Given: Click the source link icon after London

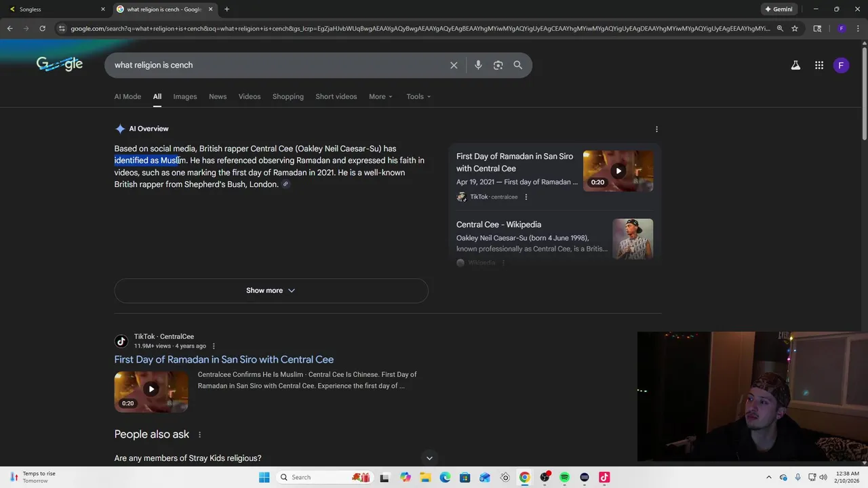Looking at the screenshot, I should pos(285,184).
